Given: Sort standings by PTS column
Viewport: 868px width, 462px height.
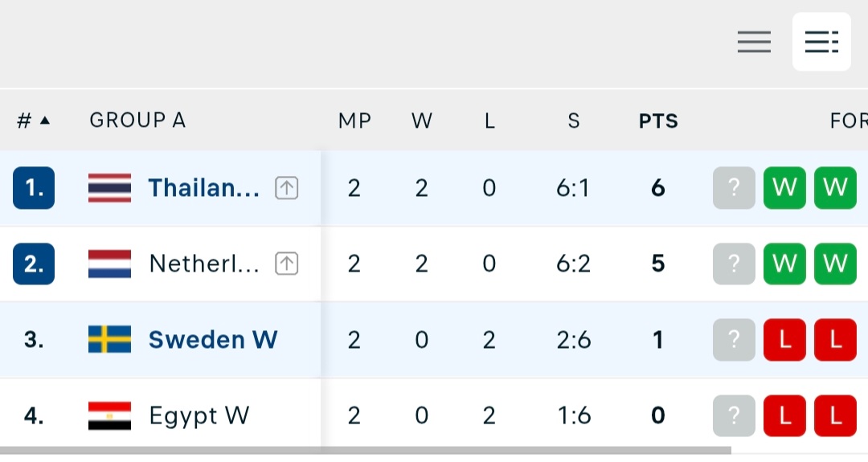Looking at the screenshot, I should [x=658, y=121].
